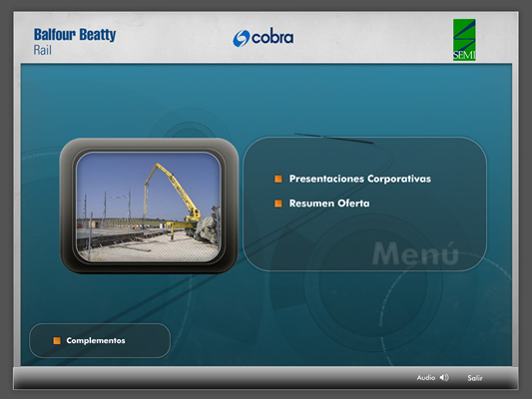This screenshot has width=532, height=399.
Task: Click the construction site photo thumbnail
Action: [148, 206]
